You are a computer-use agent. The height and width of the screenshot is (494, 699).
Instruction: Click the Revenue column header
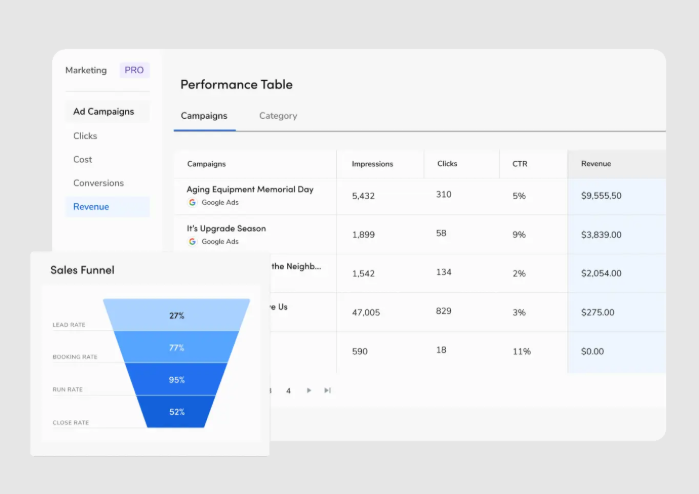click(x=596, y=164)
